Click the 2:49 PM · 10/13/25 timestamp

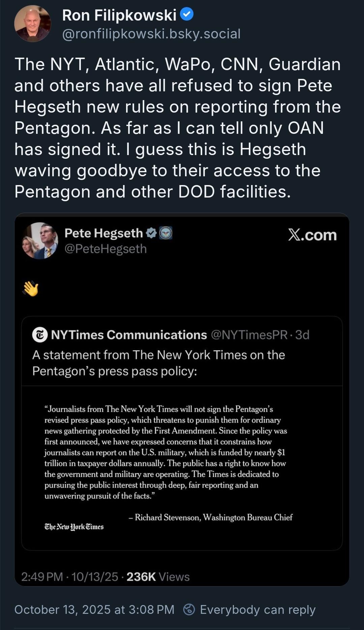(69, 577)
